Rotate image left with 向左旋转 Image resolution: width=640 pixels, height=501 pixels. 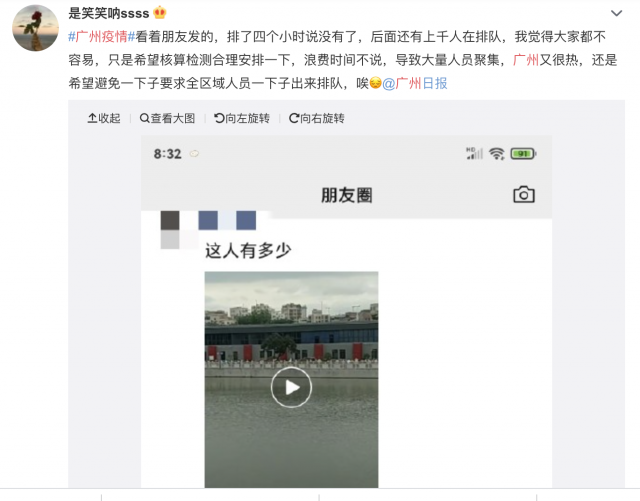click(x=242, y=118)
